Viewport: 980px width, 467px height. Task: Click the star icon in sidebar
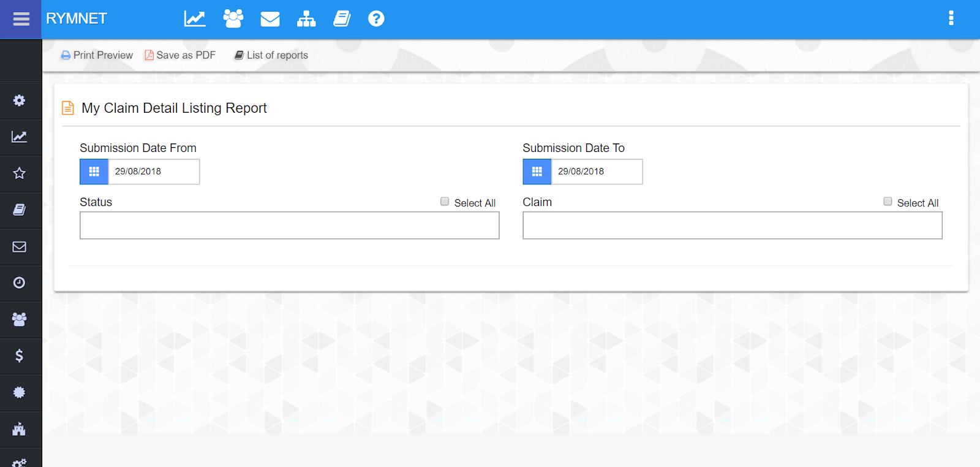20,173
